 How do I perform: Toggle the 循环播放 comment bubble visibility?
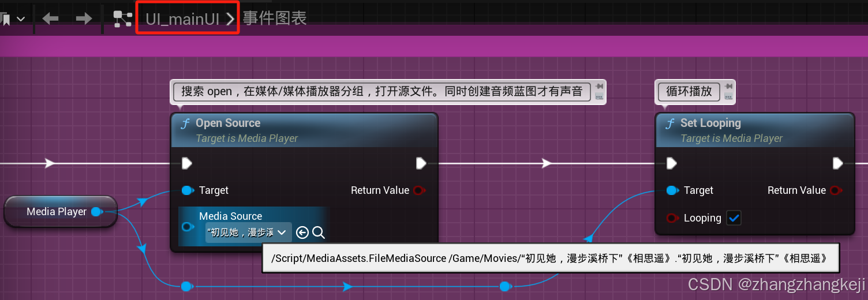click(728, 97)
